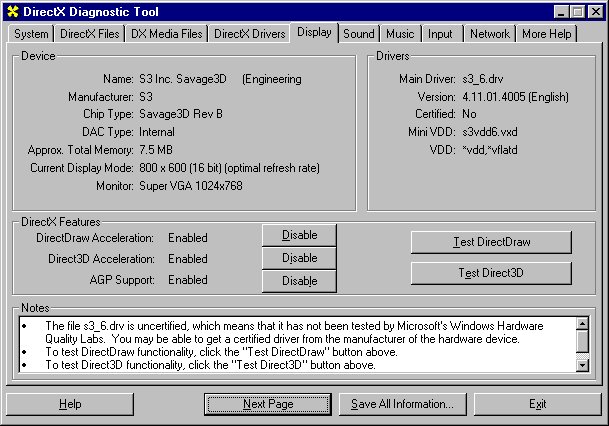Click the Next Page button
Image resolution: width=609 pixels, height=426 pixels.
click(268, 404)
